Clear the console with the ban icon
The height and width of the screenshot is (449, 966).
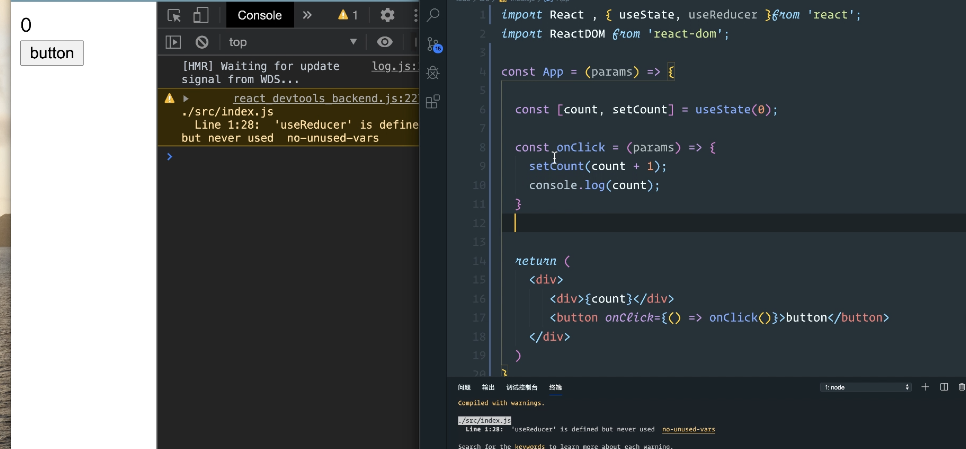202,42
